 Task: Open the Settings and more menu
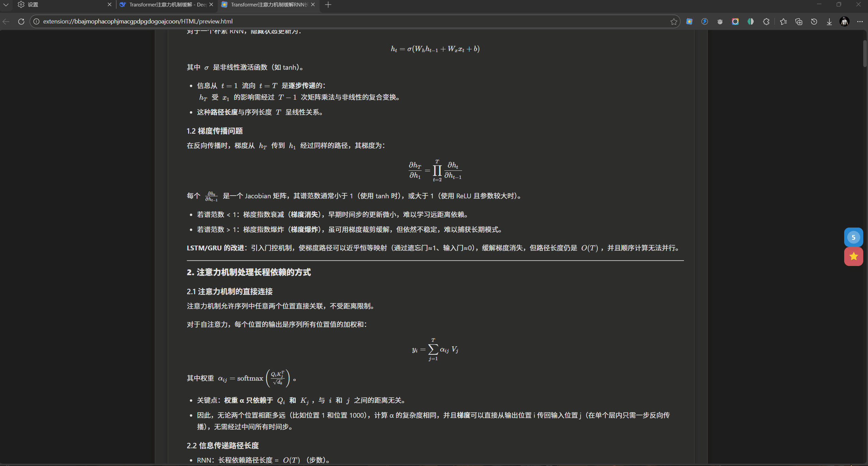pos(860,21)
